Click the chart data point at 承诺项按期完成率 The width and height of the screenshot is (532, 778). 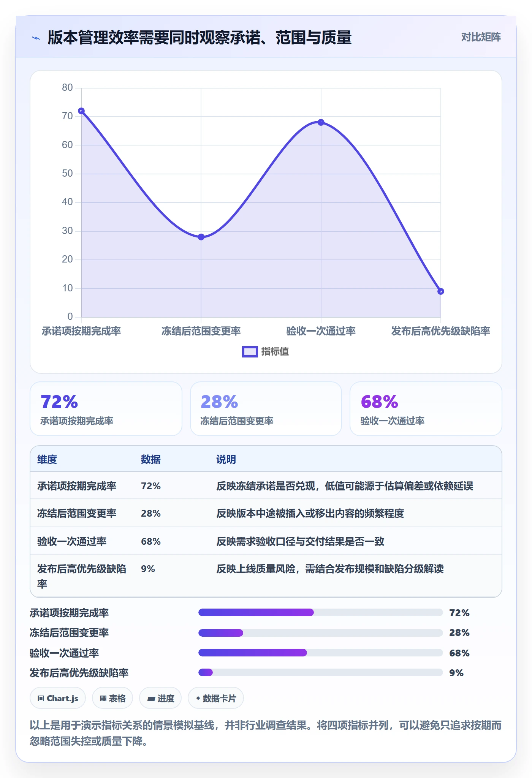pos(81,111)
